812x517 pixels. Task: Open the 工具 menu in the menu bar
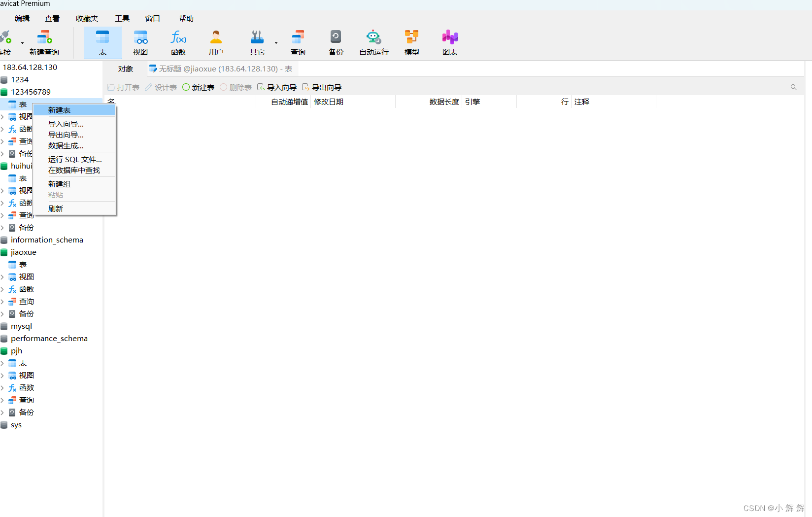click(x=122, y=19)
